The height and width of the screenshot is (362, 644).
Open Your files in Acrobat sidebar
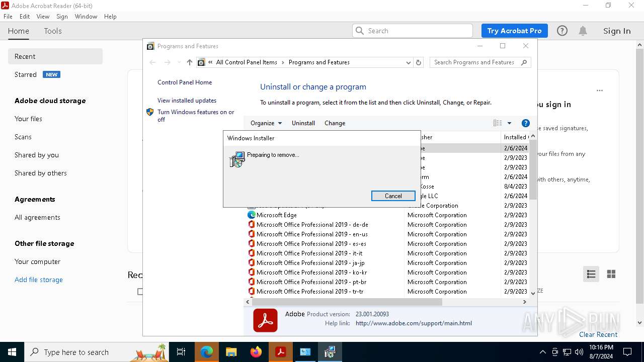coord(28,119)
